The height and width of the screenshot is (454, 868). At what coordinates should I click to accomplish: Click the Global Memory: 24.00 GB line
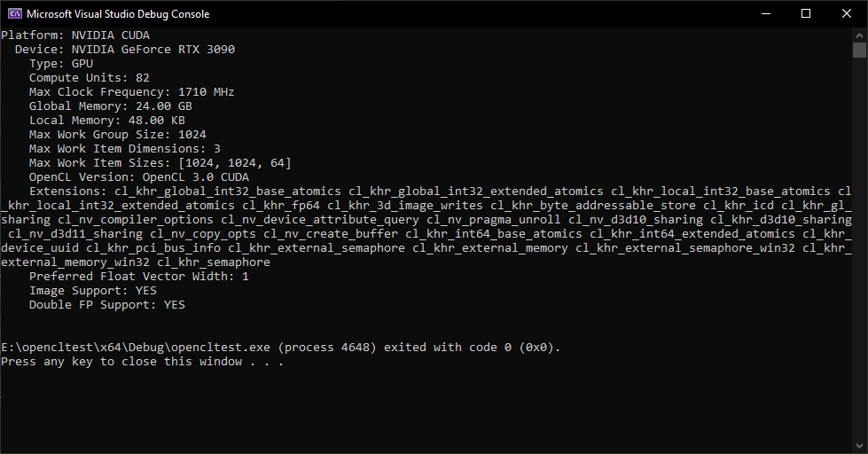click(x=111, y=106)
